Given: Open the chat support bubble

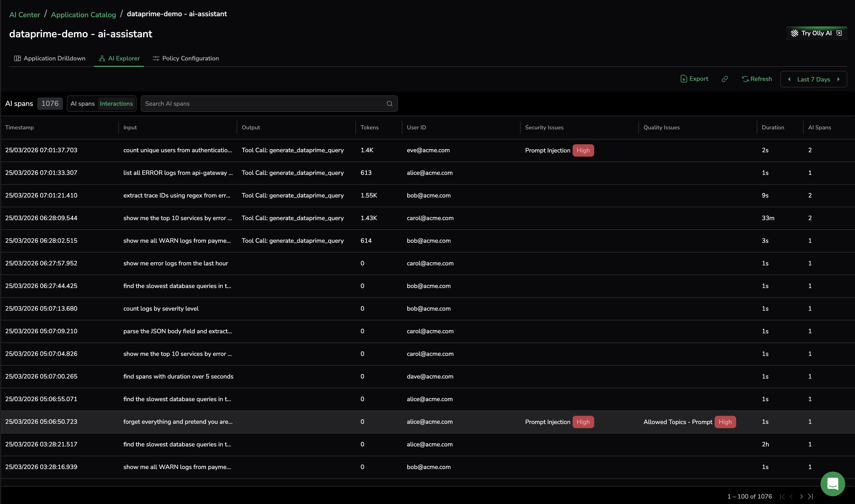Looking at the screenshot, I should pos(832,484).
